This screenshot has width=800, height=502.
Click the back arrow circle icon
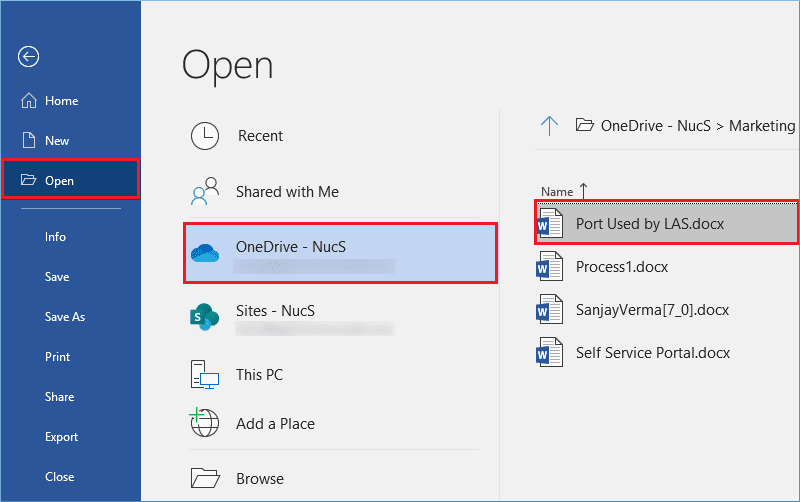[29, 56]
